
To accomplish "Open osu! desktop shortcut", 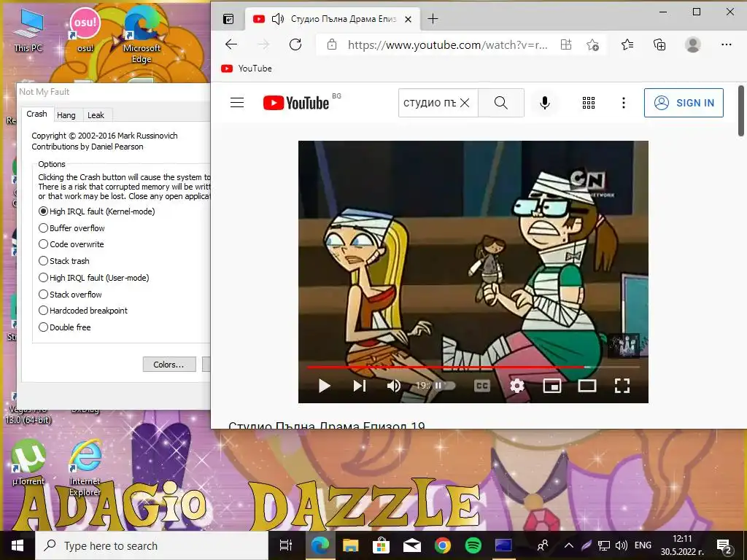I will point(85,29).
